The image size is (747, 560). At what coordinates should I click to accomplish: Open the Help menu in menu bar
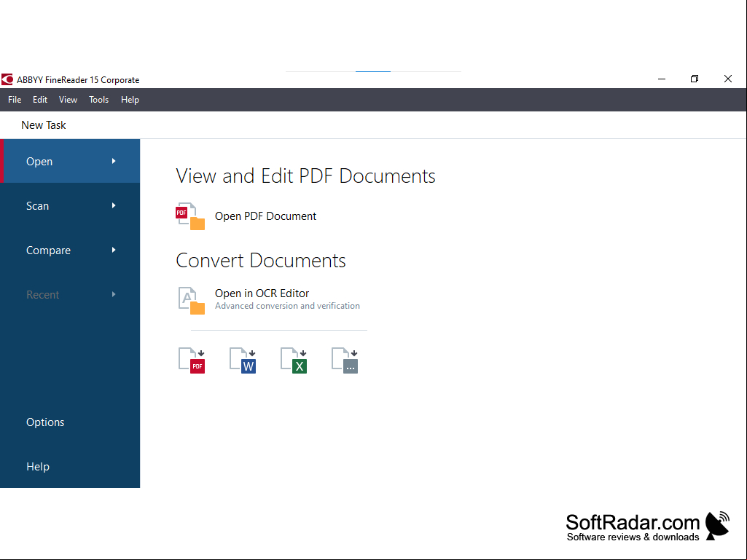130,100
